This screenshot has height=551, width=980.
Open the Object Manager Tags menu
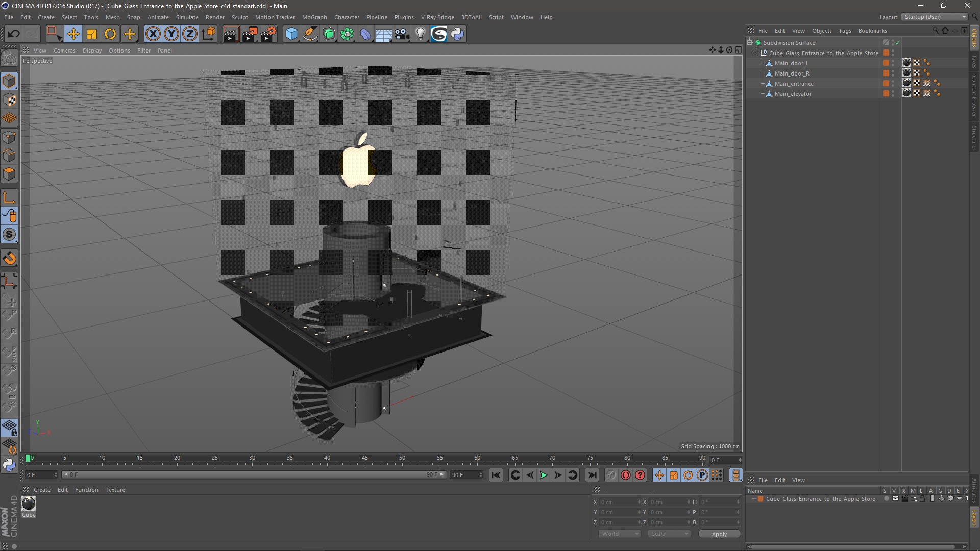click(845, 31)
